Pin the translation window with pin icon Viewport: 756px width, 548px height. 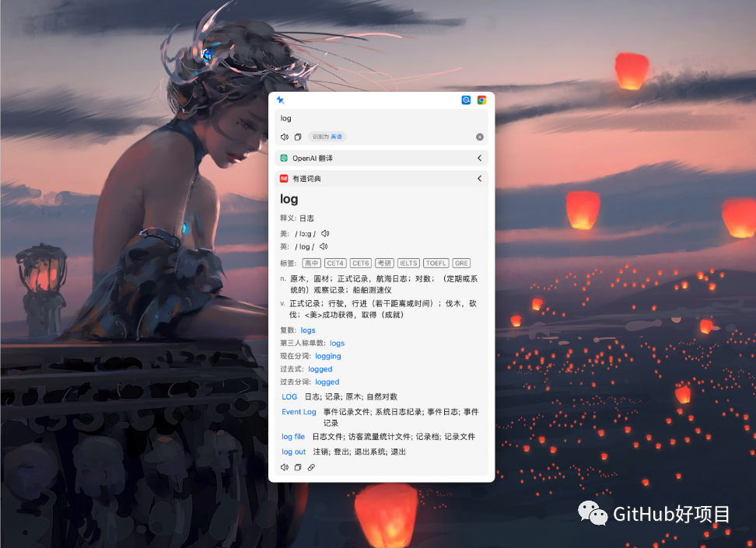click(280, 99)
